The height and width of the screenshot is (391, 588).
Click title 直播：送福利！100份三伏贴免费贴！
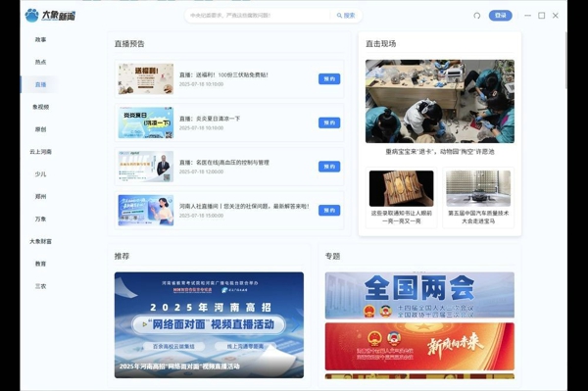pos(223,75)
